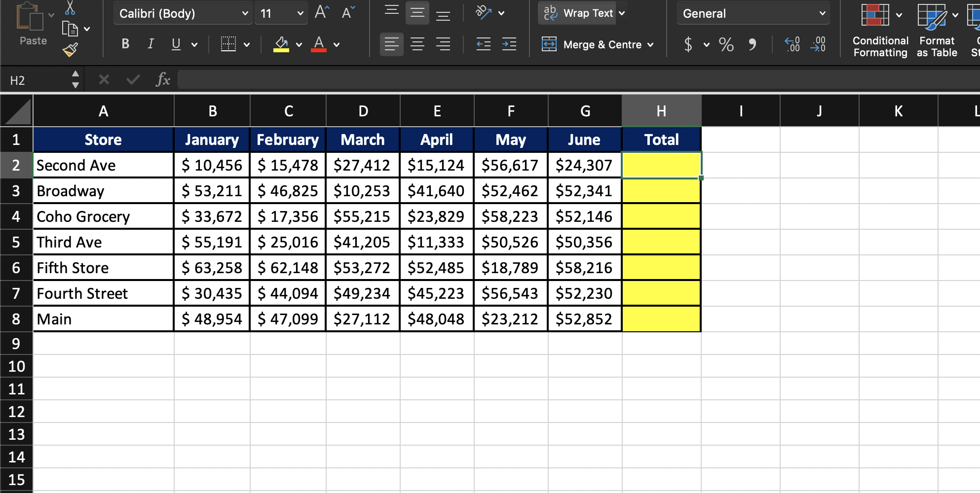Click the Paste clipboard icon
Image resolution: width=980 pixels, height=493 pixels.
point(30,16)
